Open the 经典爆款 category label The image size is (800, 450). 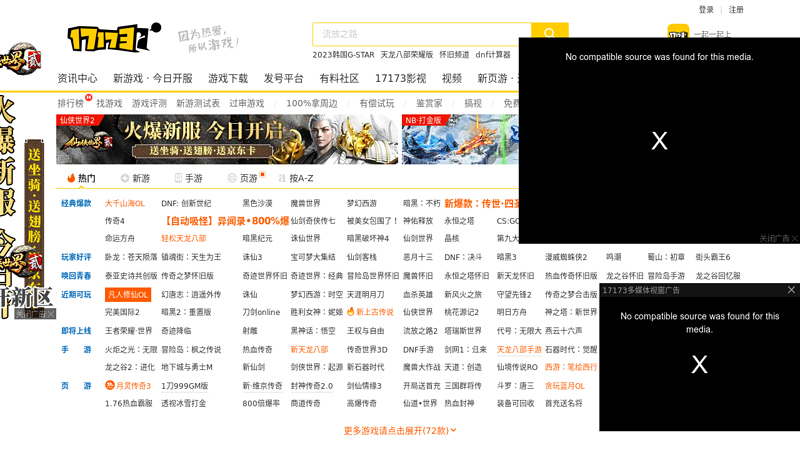click(76, 203)
